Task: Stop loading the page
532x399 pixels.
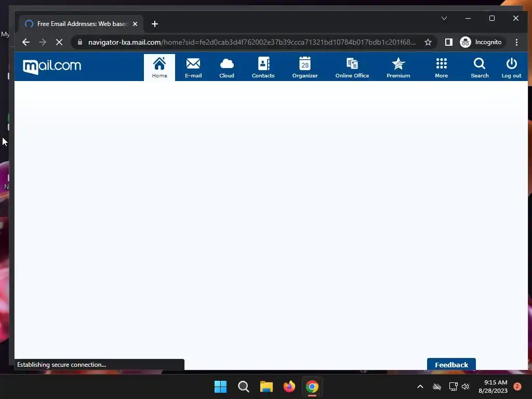Action: point(59,42)
